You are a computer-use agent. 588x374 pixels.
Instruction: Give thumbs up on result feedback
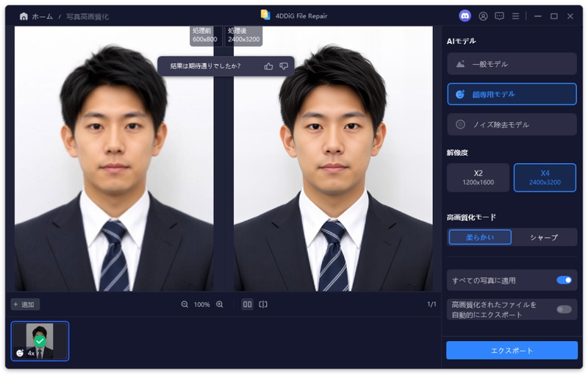(x=268, y=66)
